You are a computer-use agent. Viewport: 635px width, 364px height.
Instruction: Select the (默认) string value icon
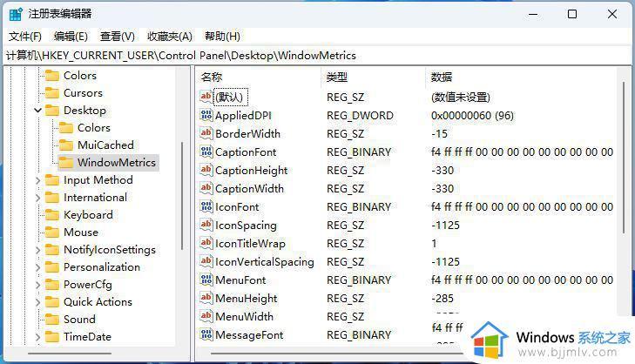coord(206,97)
